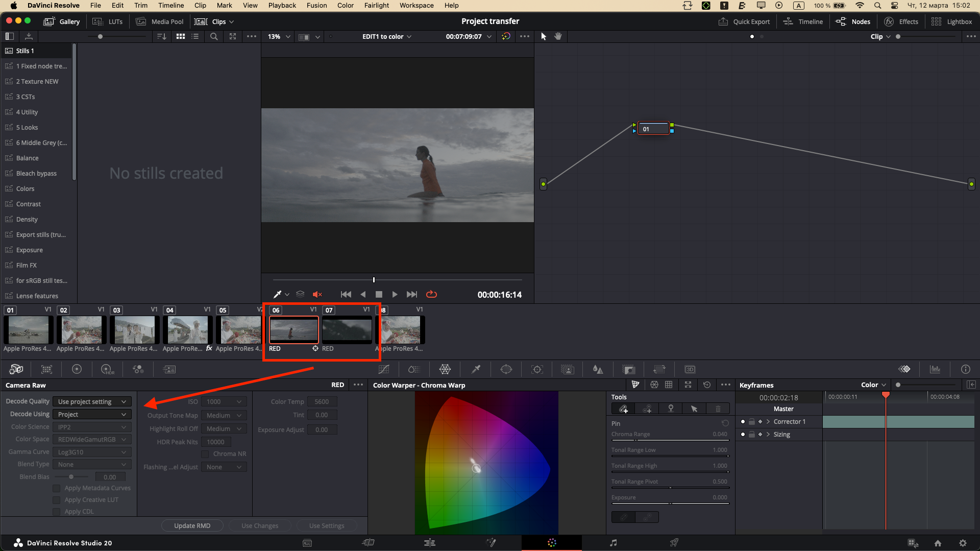980x551 pixels.
Task: Select the Curves palette icon
Action: [x=384, y=369]
